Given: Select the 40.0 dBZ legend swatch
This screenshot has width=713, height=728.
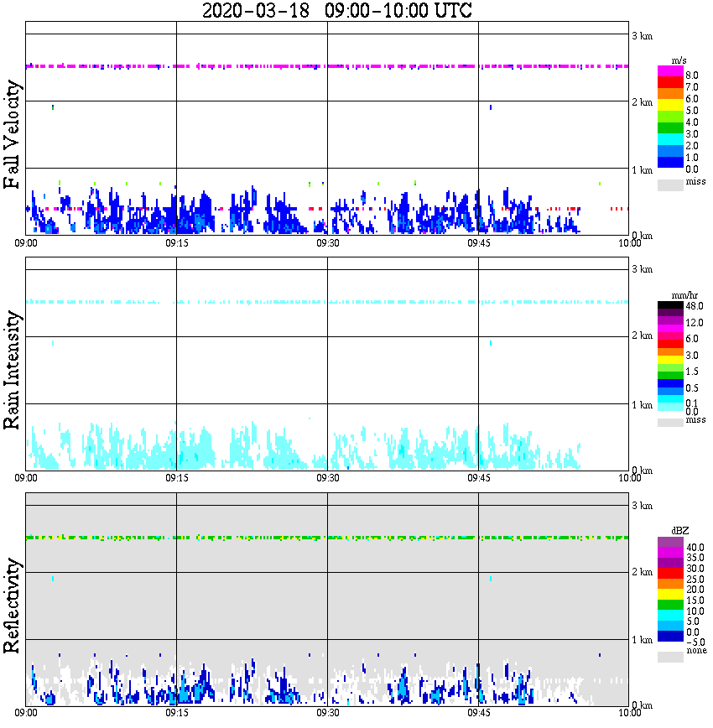Looking at the screenshot, I should coord(670,543).
